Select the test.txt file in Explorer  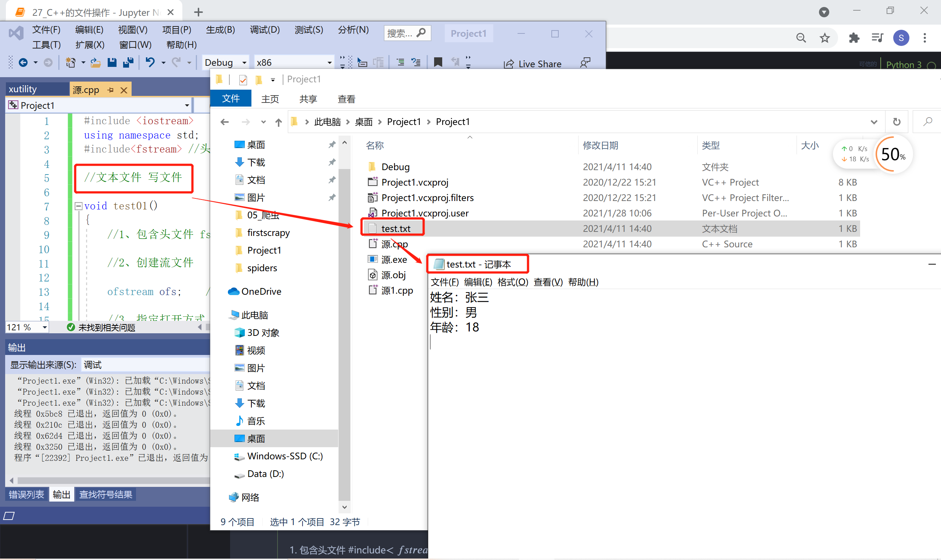[395, 229]
